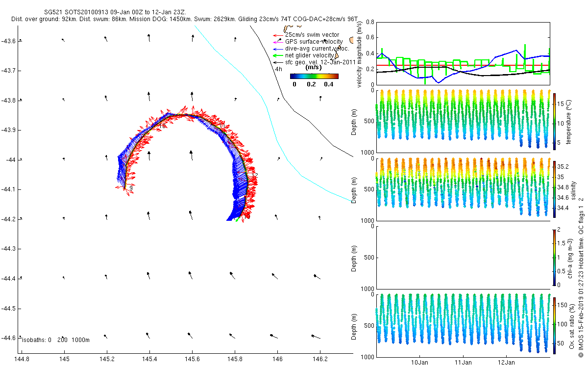This screenshot has height=368, width=588.
Task: Click the 'velocity magnitude (m/s)' axis label
Action: pos(360,53)
